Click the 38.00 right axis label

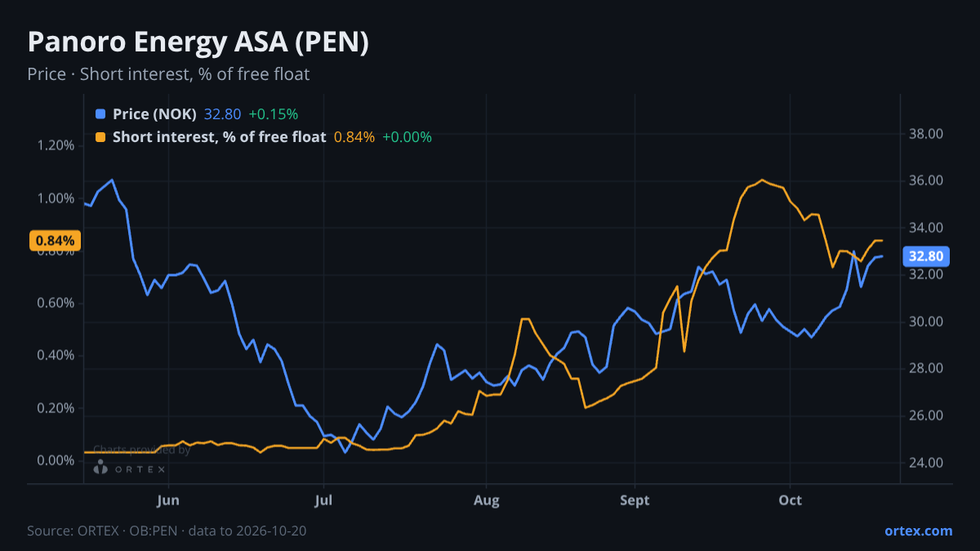click(x=927, y=134)
